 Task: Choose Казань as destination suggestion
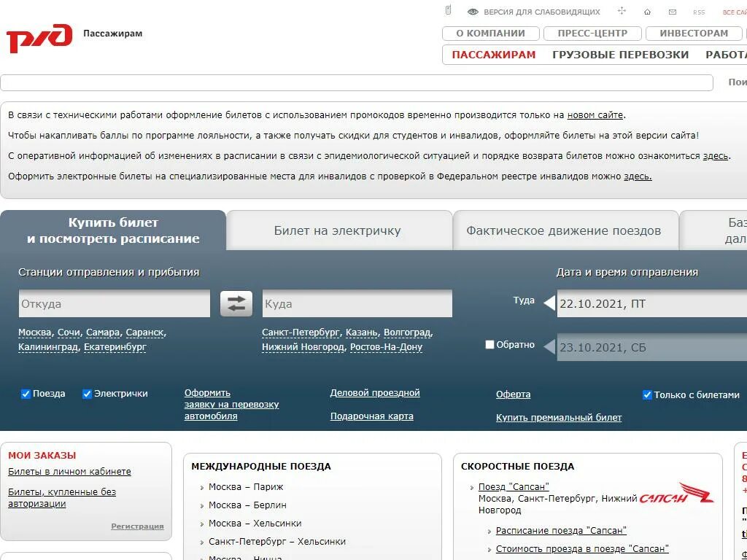362,332
